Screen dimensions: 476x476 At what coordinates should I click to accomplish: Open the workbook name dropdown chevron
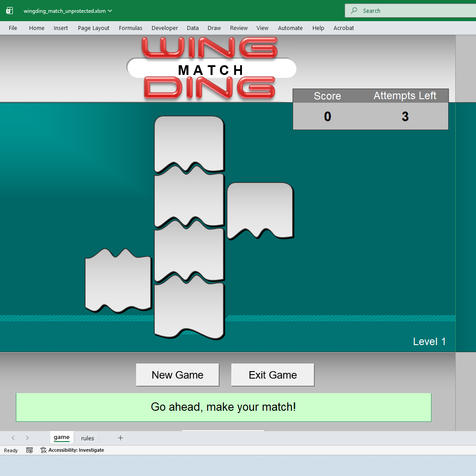[x=110, y=11]
